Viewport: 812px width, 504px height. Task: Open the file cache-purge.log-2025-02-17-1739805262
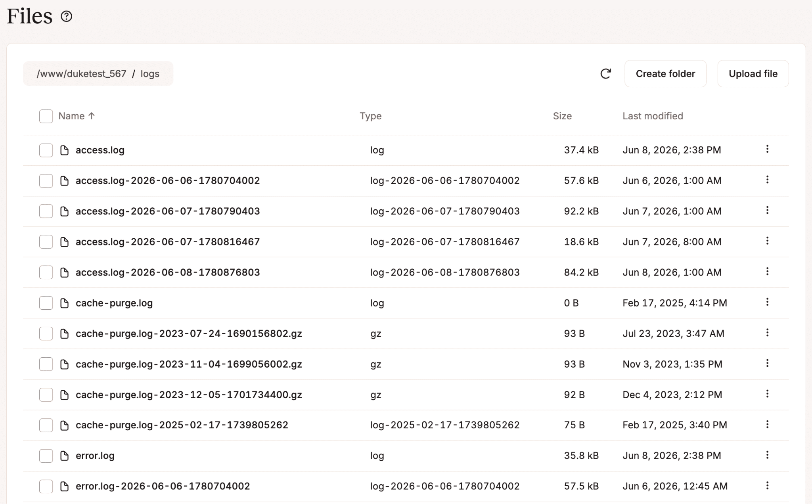click(182, 425)
